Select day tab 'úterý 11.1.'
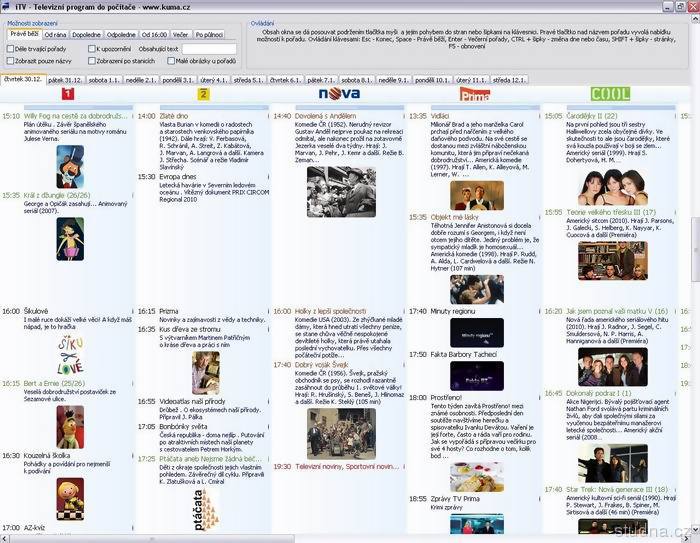The width and height of the screenshot is (700, 543). click(x=471, y=80)
